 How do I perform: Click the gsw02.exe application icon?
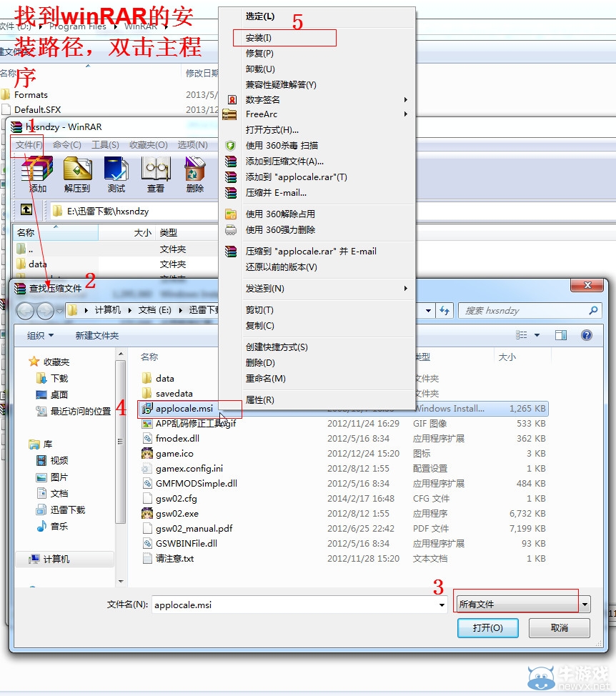147,514
